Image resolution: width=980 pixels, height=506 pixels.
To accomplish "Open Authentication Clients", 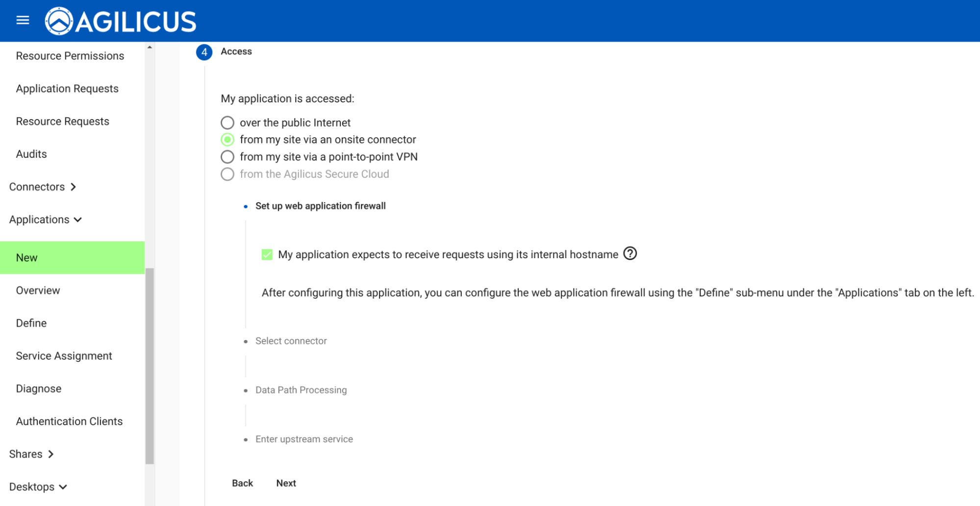I will [69, 421].
